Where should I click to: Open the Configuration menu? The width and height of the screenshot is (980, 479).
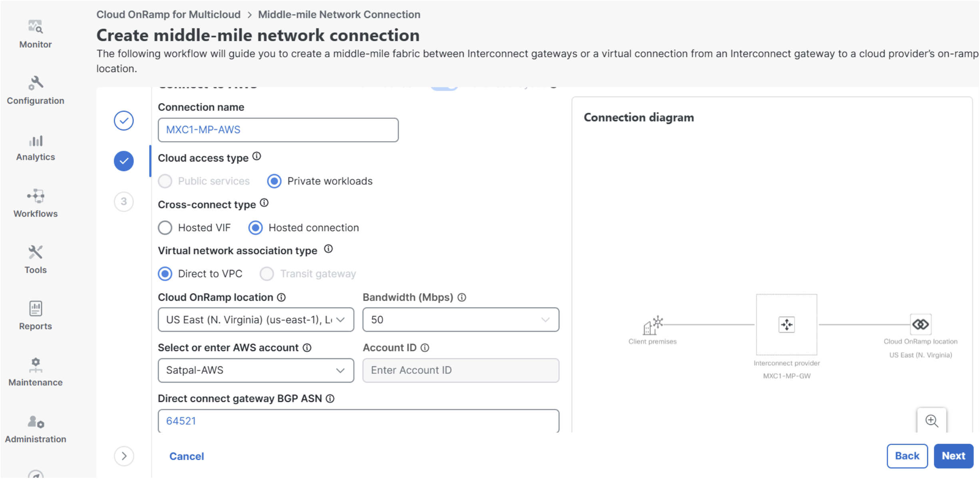point(36,91)
